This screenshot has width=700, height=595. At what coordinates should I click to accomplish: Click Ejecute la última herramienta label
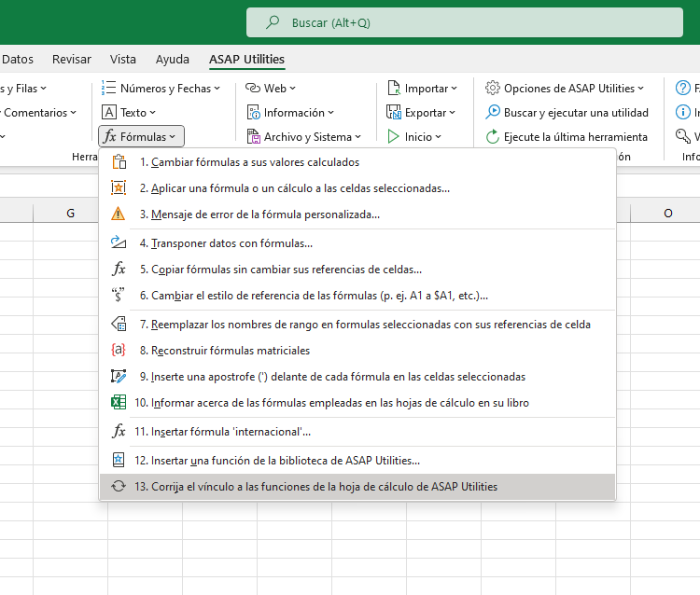pos(576,136)
